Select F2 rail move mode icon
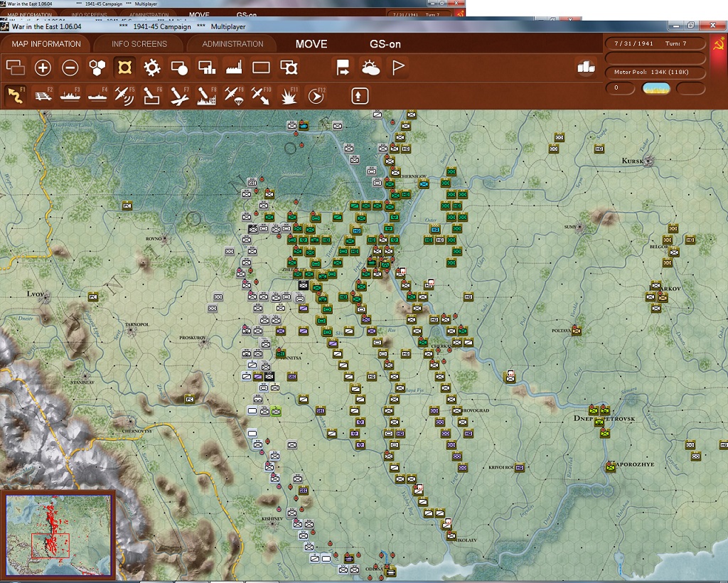This screenshot has height=583, width=728. [43, 95]
